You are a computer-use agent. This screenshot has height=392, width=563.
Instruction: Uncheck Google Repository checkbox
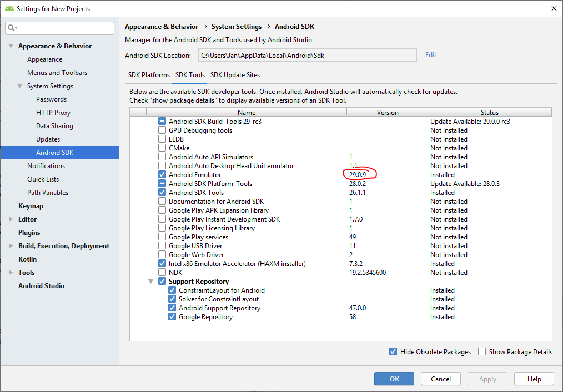[172, 317]
